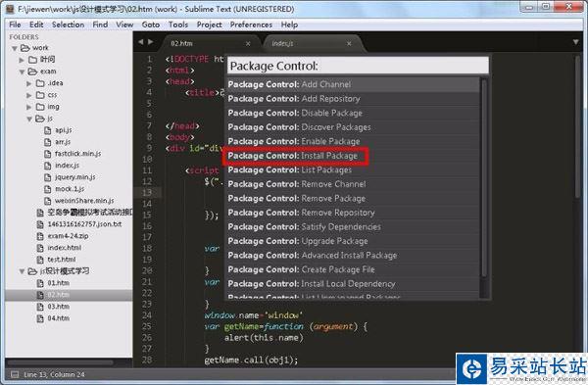Image resolution: width=588 pixels, height=385 pixels.
Task: Choose Package Control: Advanced Install Package
Action: click(353, 256)
